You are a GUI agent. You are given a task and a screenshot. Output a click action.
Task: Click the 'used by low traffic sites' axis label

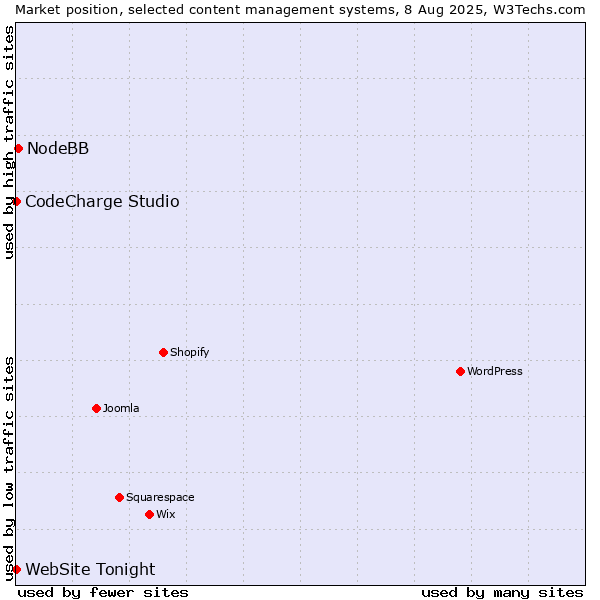9,469
